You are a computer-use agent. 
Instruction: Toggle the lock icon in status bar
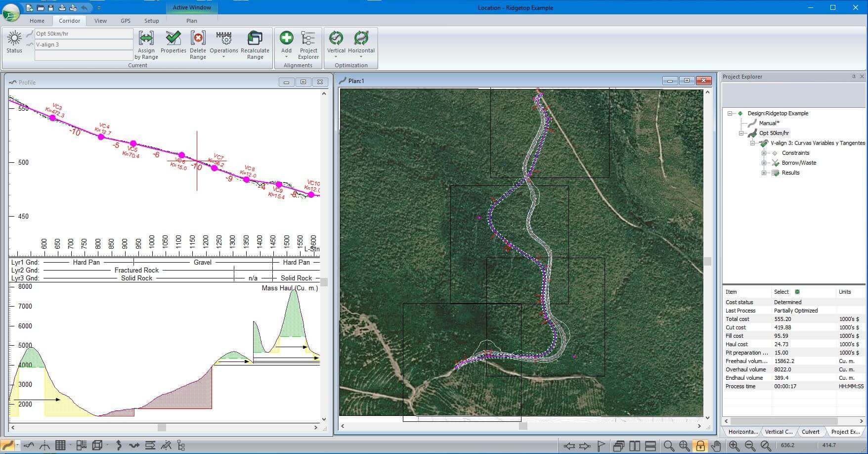[x=700, y=446]
